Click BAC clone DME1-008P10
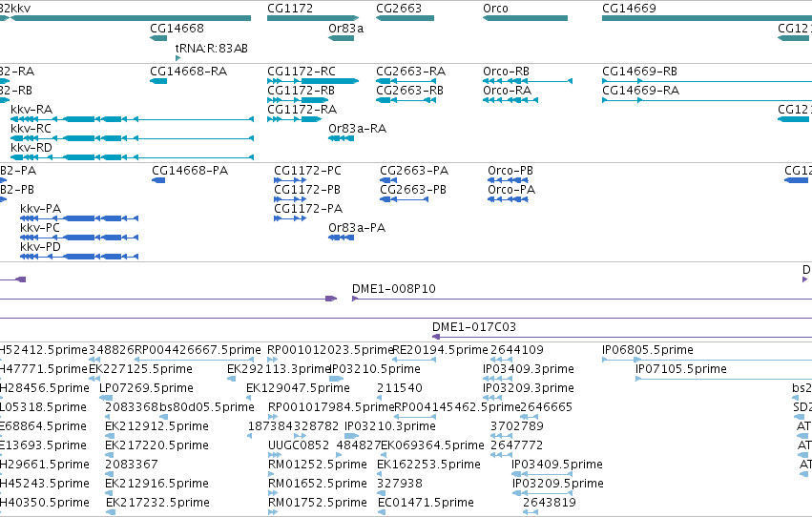 pos(394,289)
